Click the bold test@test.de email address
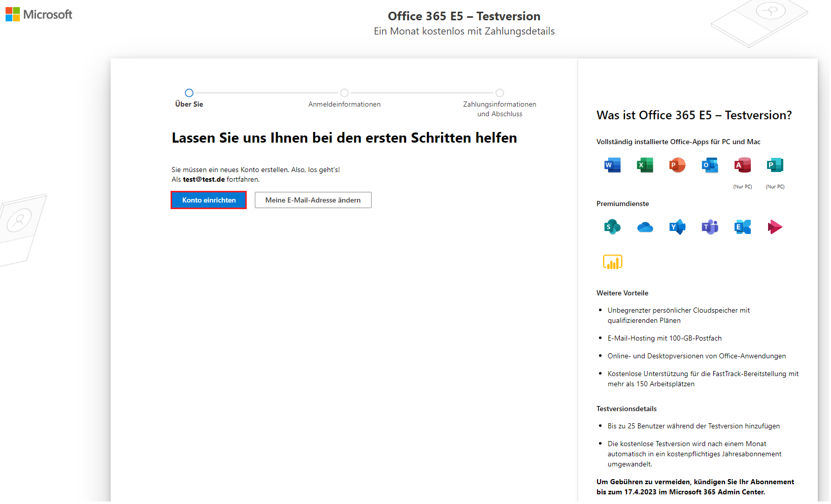 tap(204, 180)
